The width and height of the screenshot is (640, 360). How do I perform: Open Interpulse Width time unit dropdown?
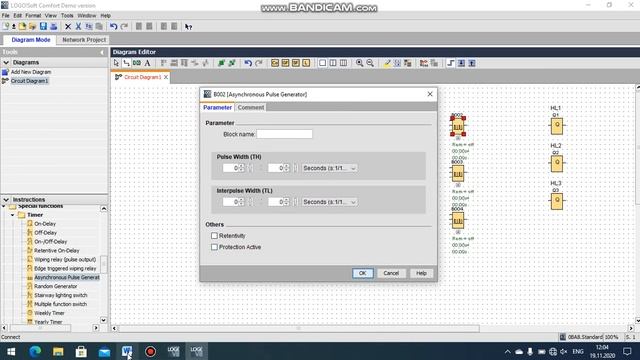[329, 202]
